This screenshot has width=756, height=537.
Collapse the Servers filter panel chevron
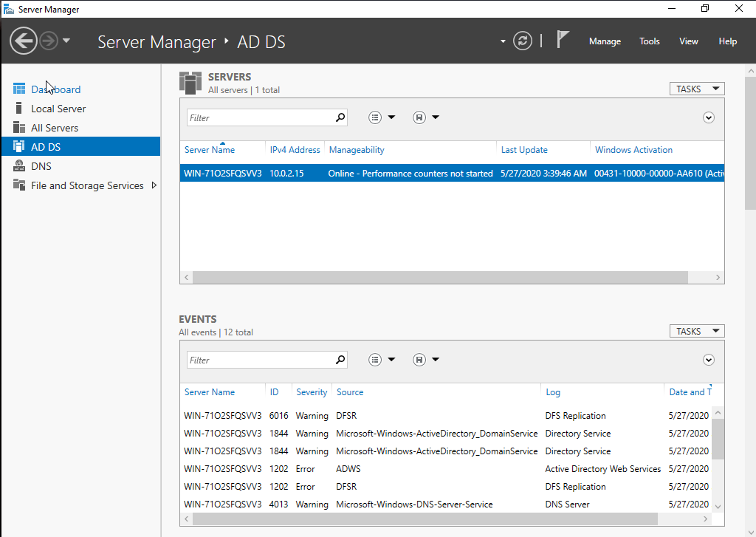click(x=709, y=117)
